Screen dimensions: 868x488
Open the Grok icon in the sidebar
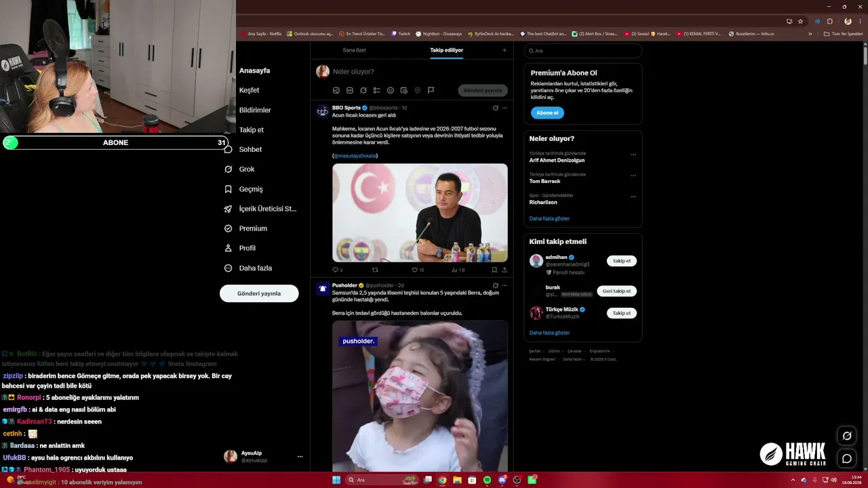[x=229, y=169]
